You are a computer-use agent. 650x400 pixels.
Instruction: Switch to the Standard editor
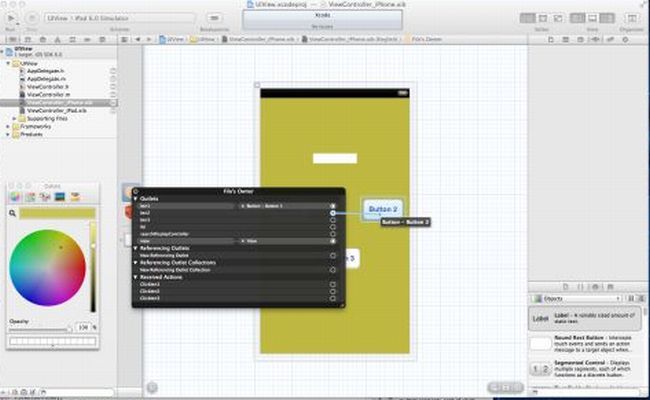click(527, 18)
